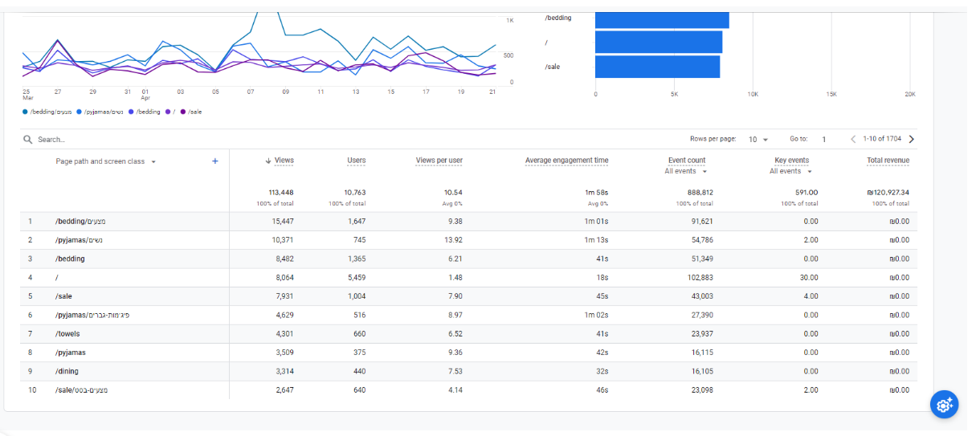The image size is (980, 436).
Task: Sort table by Key events header
Action: (x=791, y=161)
